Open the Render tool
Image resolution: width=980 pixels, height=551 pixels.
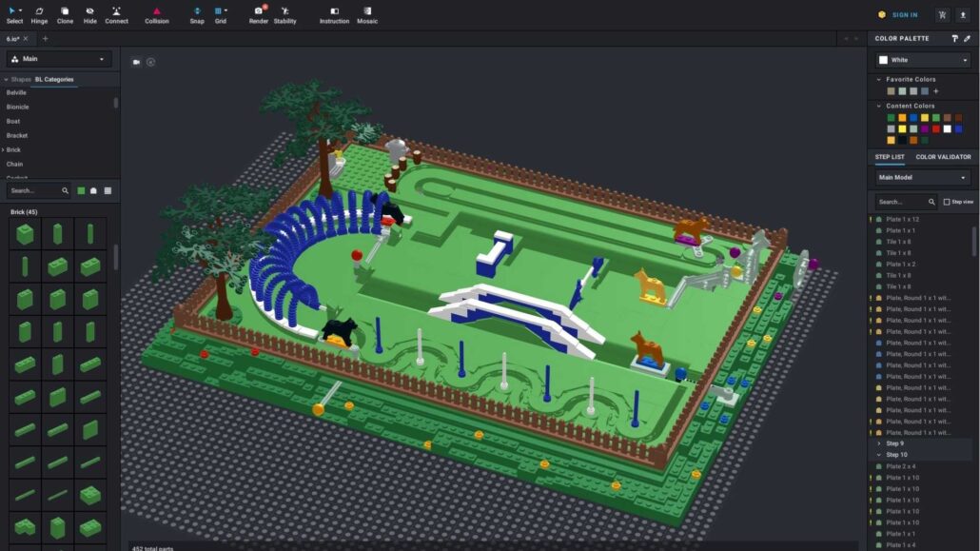tap(259, 14)
